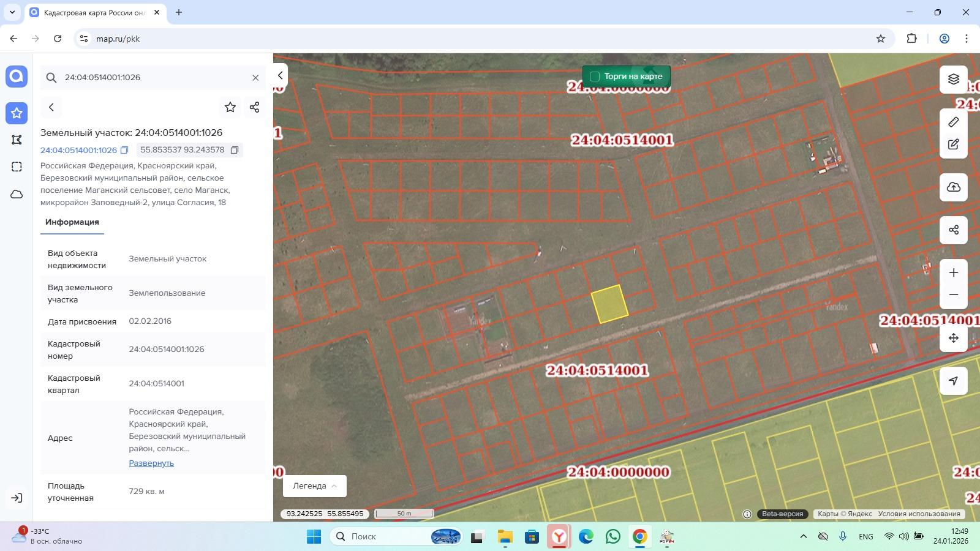The image size is (980, 551).
Task: Expand the Легенда panel
Action: [314, 486]
